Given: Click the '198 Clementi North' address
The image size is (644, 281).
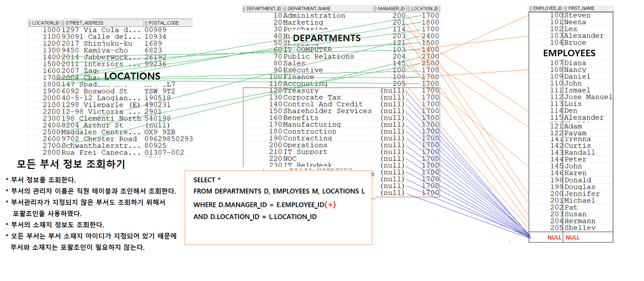Looking at the screenshot, I should [x=102, y=119].
